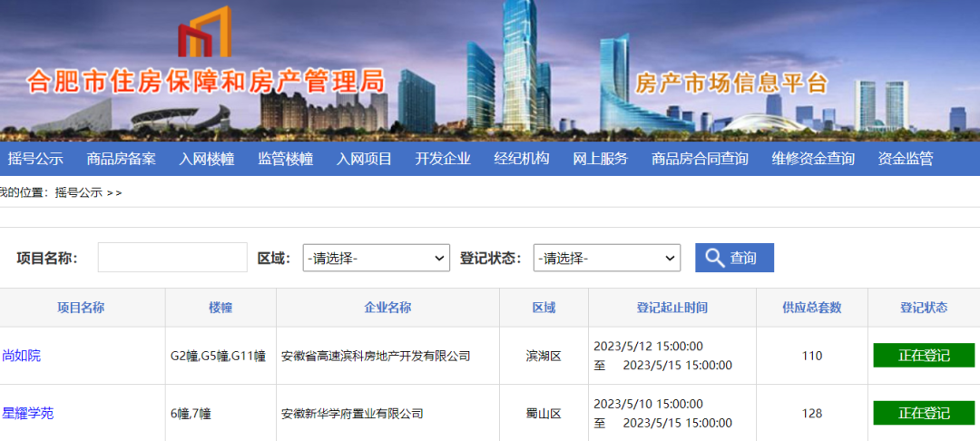Focus the 项目名称 text input field
Image resolution: width=980 pixels, height=441 pixels.
tap(172, 258)
